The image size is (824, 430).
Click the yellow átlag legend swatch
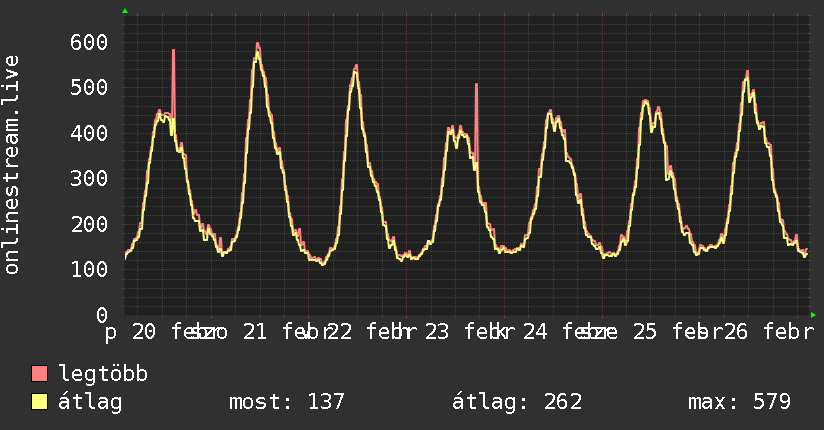point(39,402)
